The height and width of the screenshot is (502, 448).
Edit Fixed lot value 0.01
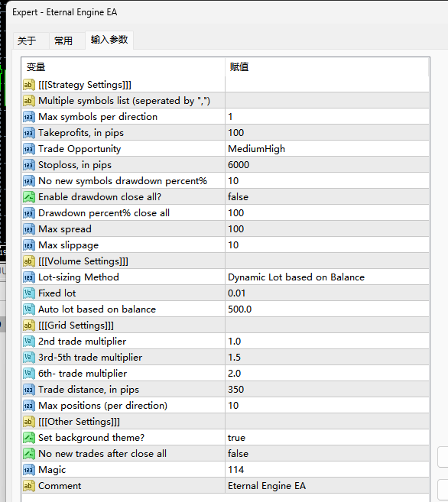coord(327,293)
